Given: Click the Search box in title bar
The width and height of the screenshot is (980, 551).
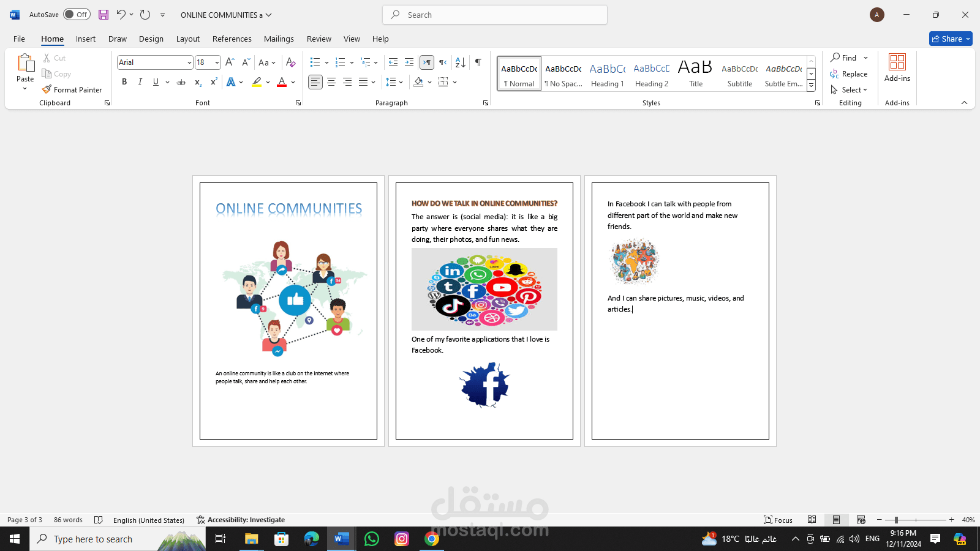Looking at the screenshot, I should point(495,15).
